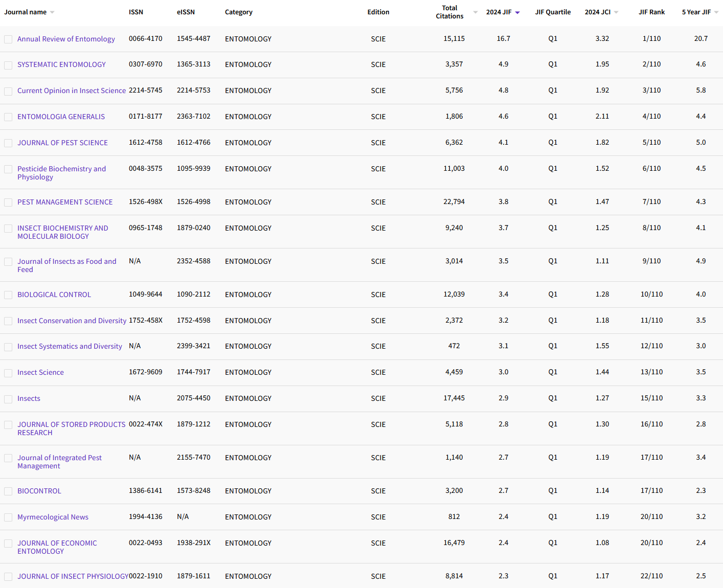Click JIF rank 1/110
The image size is (723, 588).
click(651, 38)
